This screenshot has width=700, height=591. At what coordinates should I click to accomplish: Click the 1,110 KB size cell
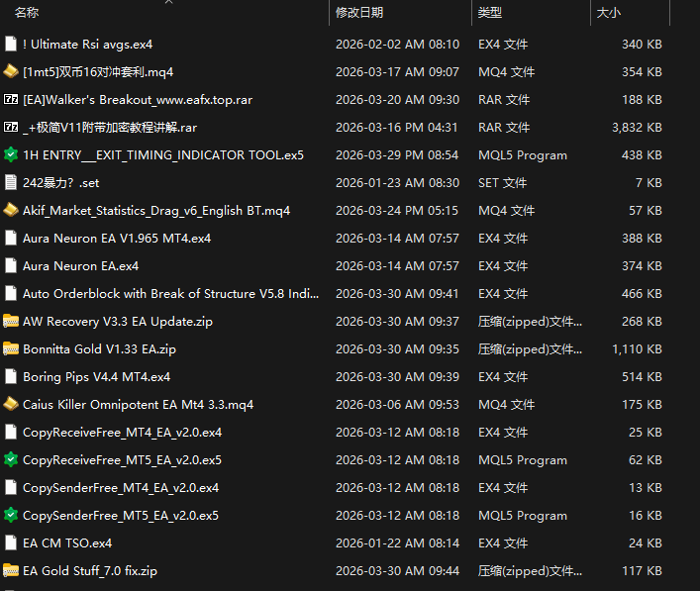coord(637,348)
